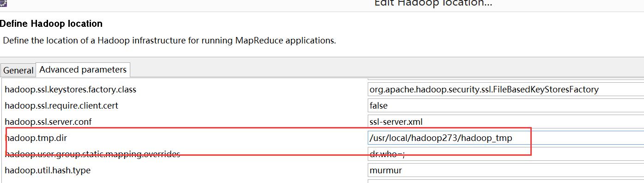Focus the empty field below murmur
This screenshot has height=183, width=644.
pyautogui.click(x=506, y=181)
